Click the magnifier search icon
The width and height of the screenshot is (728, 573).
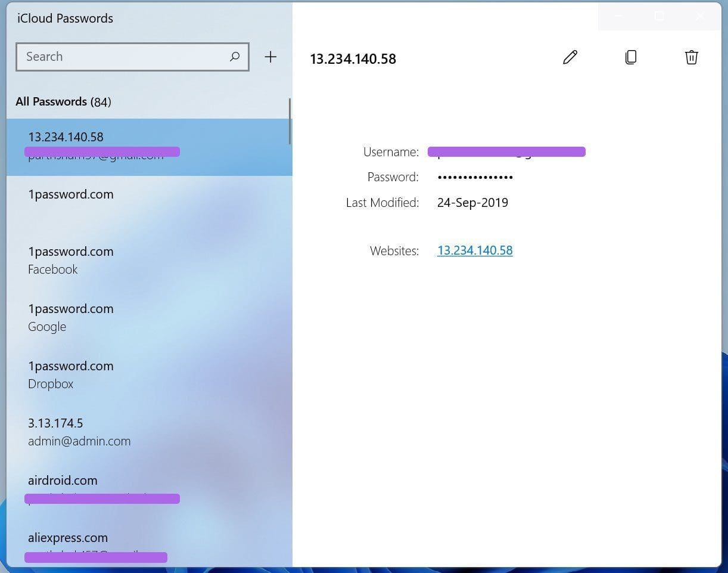point(235,57)
